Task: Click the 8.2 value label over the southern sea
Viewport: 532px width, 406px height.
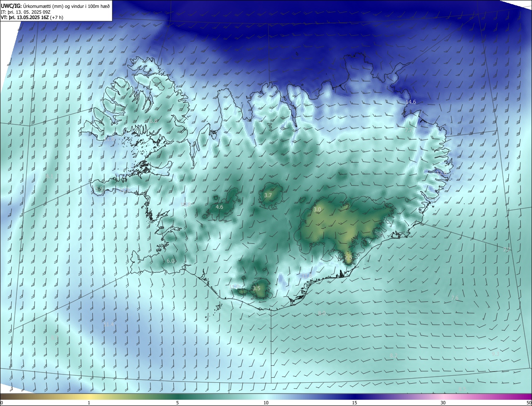Action: coord(394,355)
